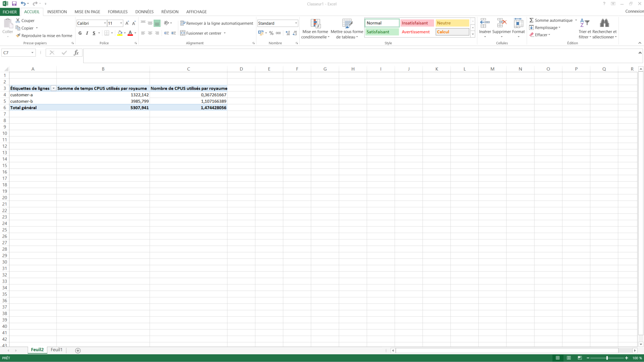Enable Renvoyer à la ligne automatiquement
The width and height of the screenshot is (644, 362).
pyautogui.click(x=216, y=23)
